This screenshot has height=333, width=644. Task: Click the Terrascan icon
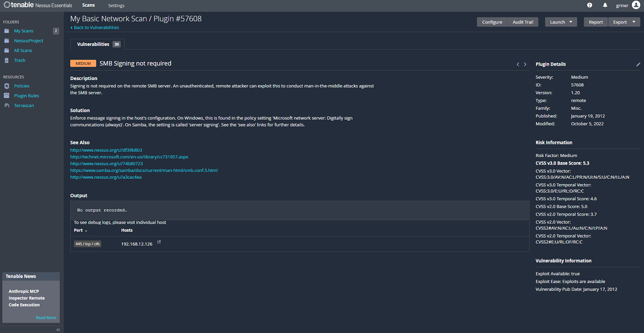(6, 106)
